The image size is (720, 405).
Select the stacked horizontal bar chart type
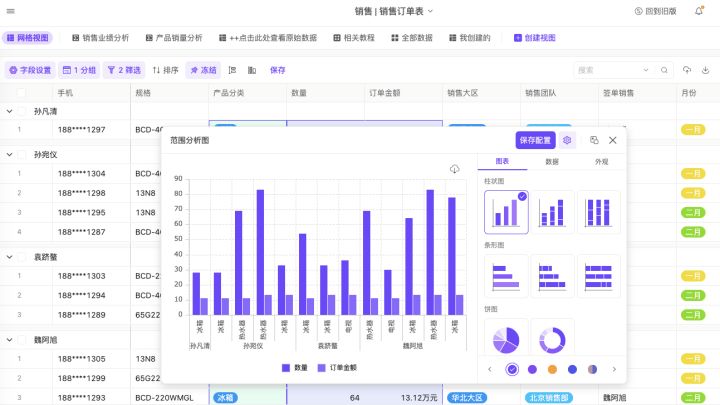(552, 276)
